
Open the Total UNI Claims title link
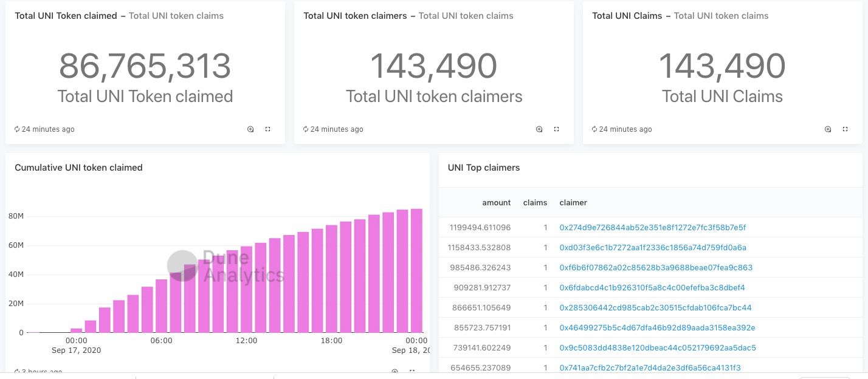tap(627, 16)
